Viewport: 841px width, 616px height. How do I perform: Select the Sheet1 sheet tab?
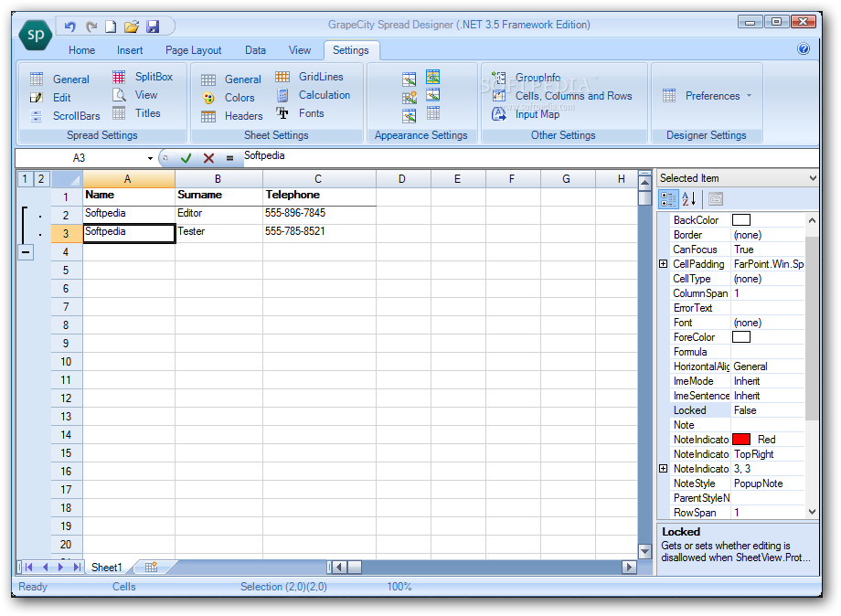point(107,568)
